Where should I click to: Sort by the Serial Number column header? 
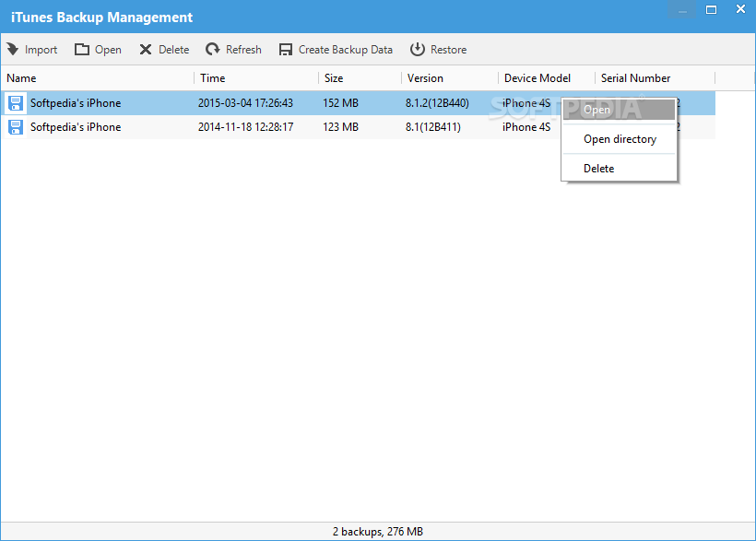(656, 78)
